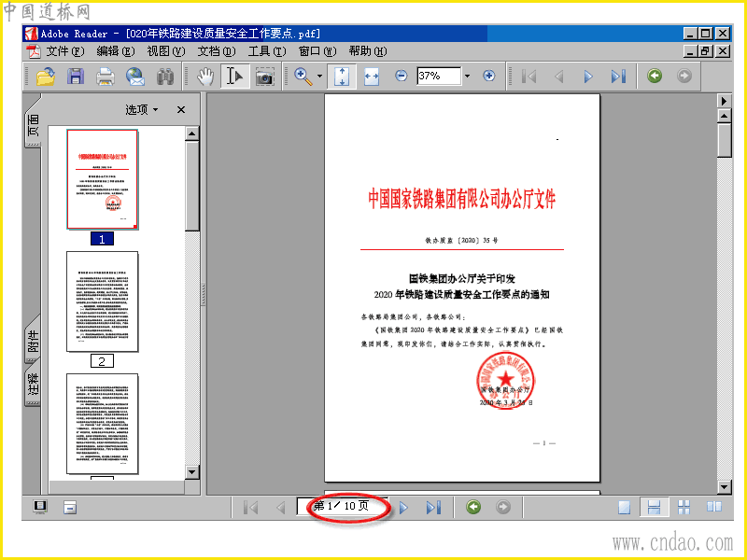Switch to Continuous page layout

click(655, 508)
